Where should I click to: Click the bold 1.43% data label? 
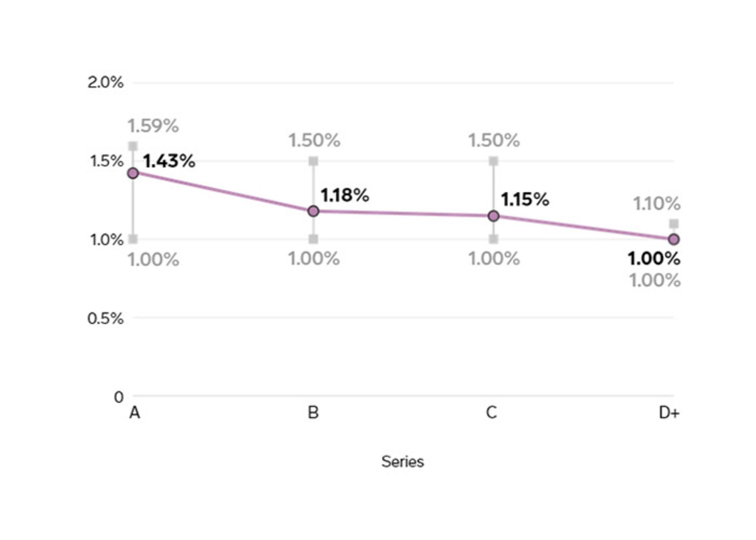click(x=169, y=161)
